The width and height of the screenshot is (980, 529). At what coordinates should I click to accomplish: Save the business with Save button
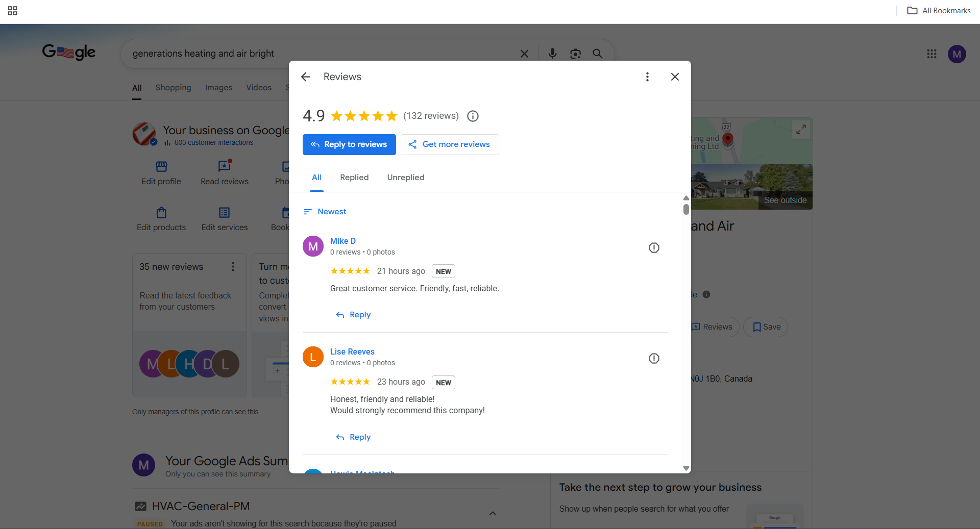[x=766, y=327]
